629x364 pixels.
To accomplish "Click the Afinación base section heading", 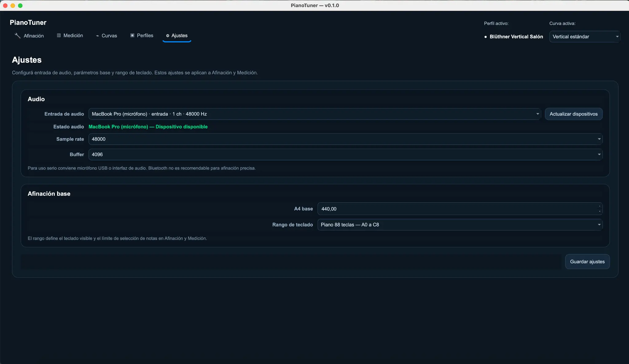I will 49,194.
